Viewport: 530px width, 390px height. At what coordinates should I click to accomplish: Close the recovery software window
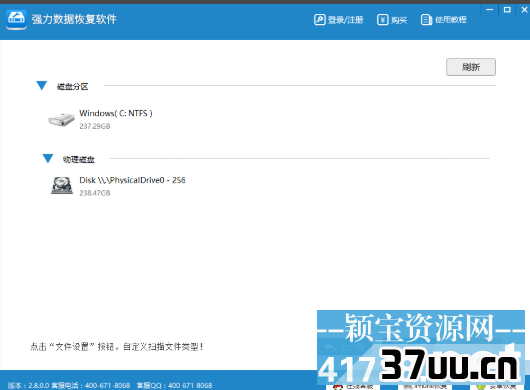[524, 10]
